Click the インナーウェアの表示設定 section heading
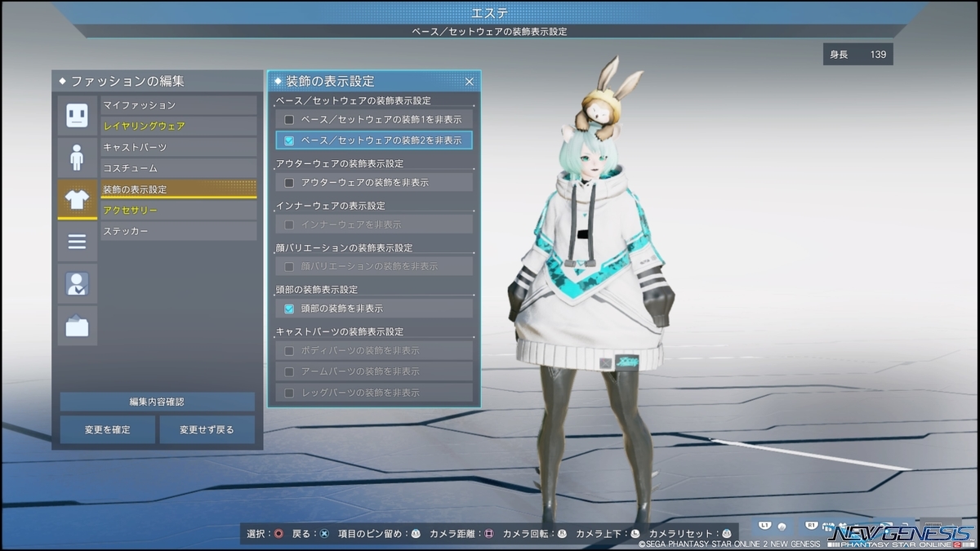 [x=330, y=206]
